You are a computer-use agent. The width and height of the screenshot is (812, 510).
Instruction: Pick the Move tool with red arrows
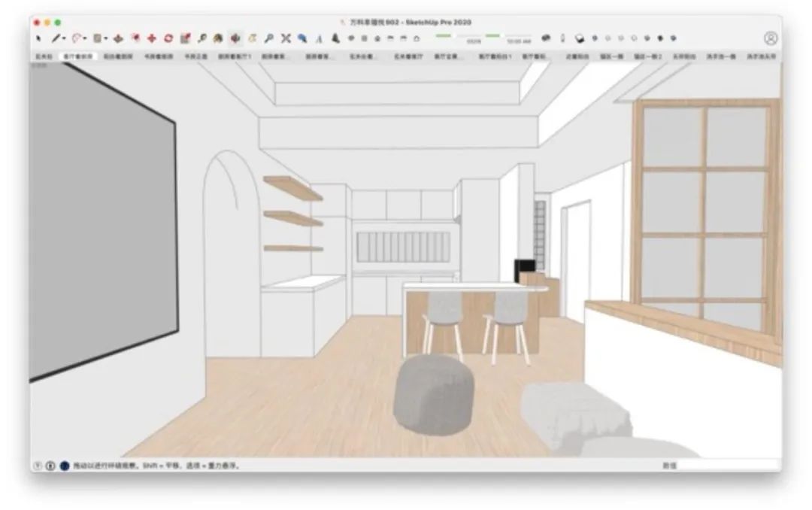[152, 38]
